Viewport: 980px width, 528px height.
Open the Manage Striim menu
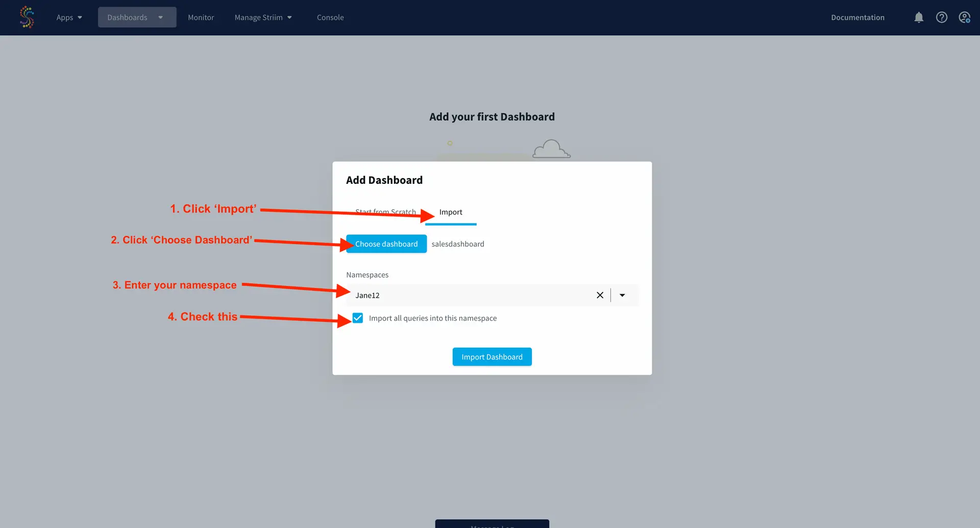(263, 17)
